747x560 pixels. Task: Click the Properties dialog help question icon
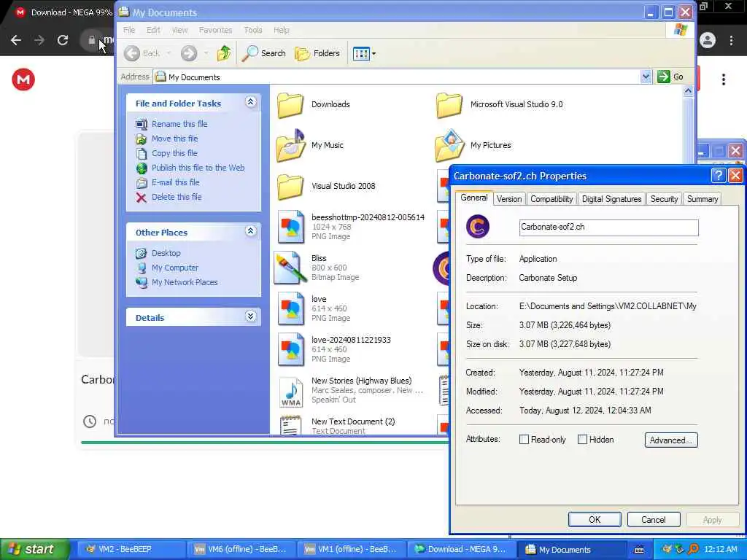[718, 175]
